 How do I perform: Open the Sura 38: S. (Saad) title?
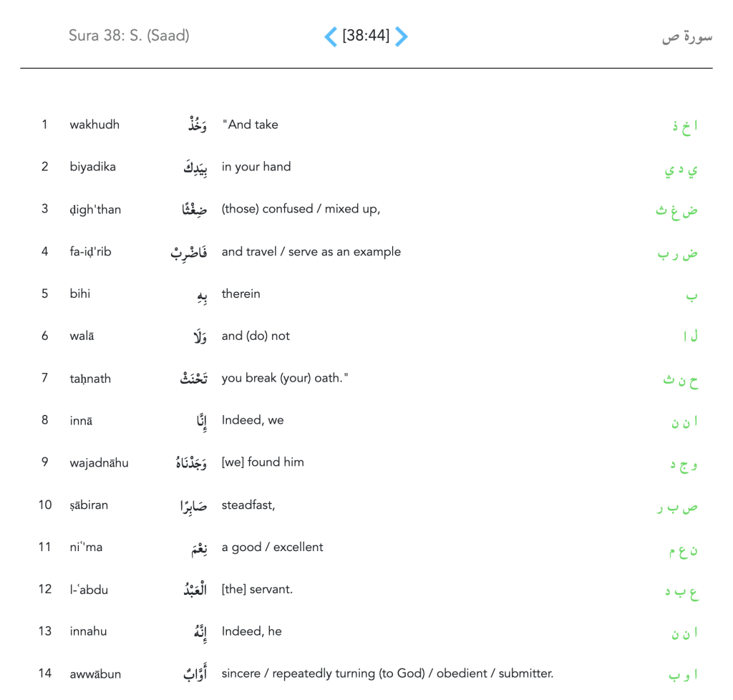pos(129,35)
